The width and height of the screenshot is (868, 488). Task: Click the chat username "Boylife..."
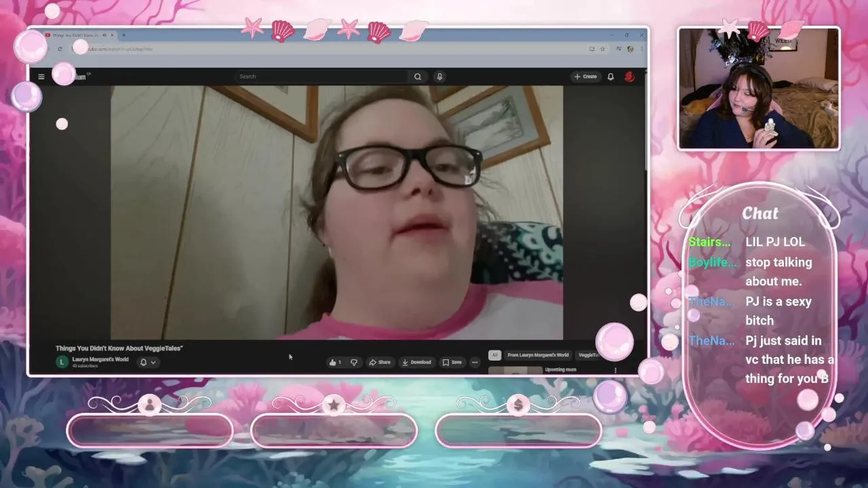click(x=712, y=262)
